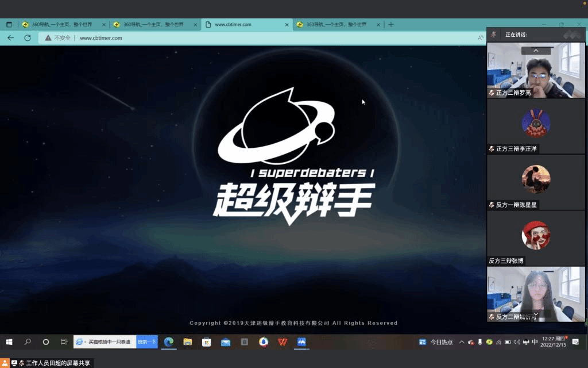Viewport: 588px width, 368px height.
Task: Open the Mail app on the taskbar
Action: pyautogui.click(x=226, y=342)
